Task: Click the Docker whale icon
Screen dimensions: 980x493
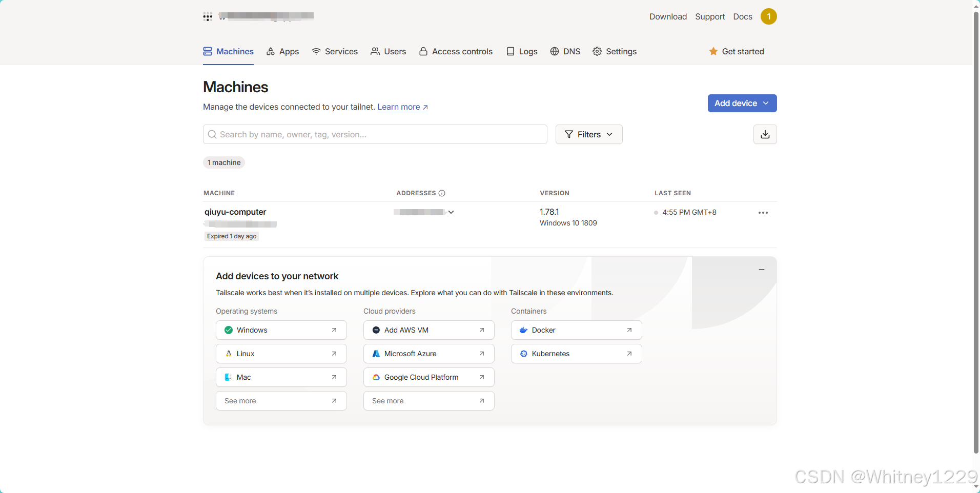Action: [x=523, y=330]
